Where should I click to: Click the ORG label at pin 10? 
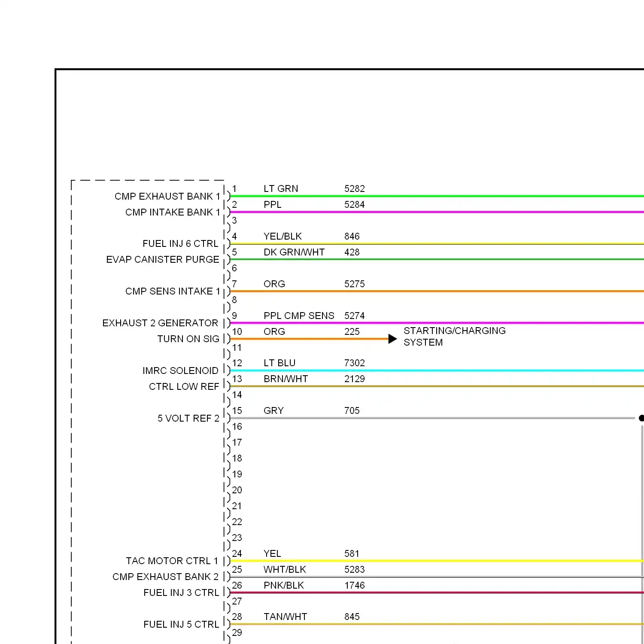(x=274, y=331)
